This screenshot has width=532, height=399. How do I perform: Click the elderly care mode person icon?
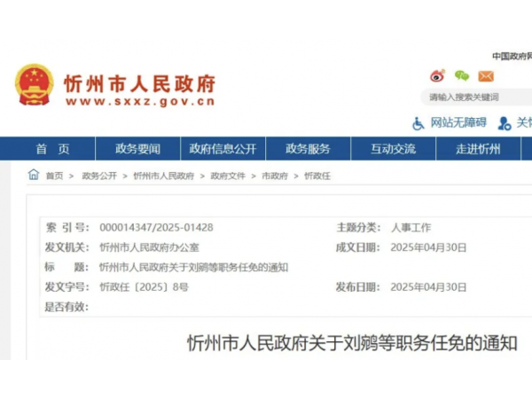pos(504,123)
